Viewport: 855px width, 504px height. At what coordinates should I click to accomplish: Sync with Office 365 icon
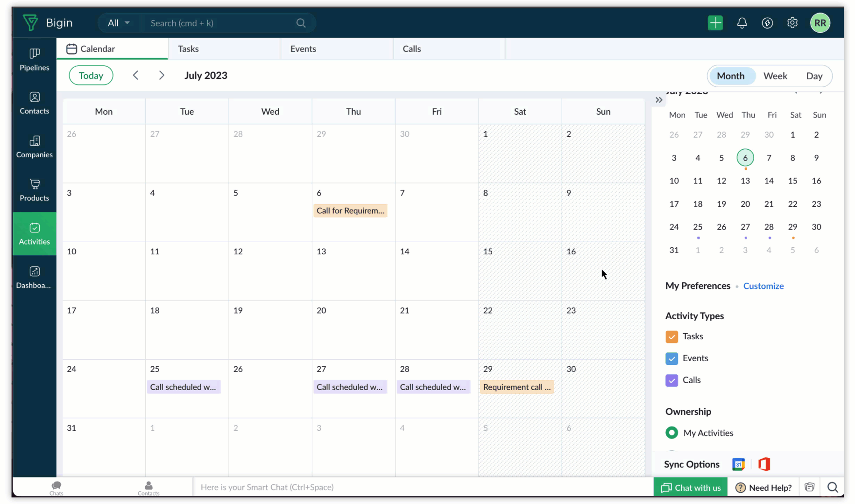(x=764, y=464)
